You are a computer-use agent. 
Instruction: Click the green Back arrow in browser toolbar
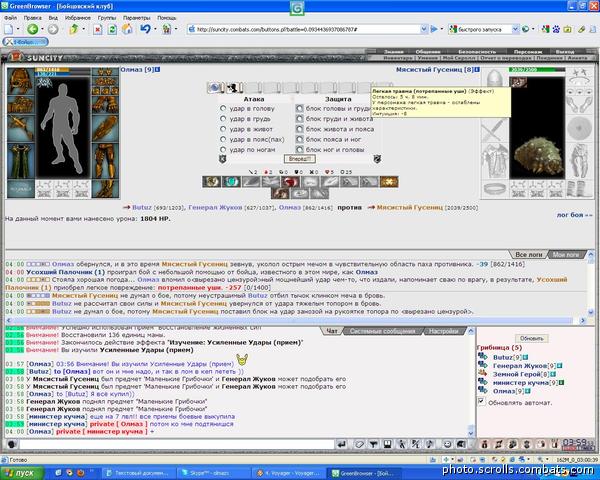coord(33,29)
